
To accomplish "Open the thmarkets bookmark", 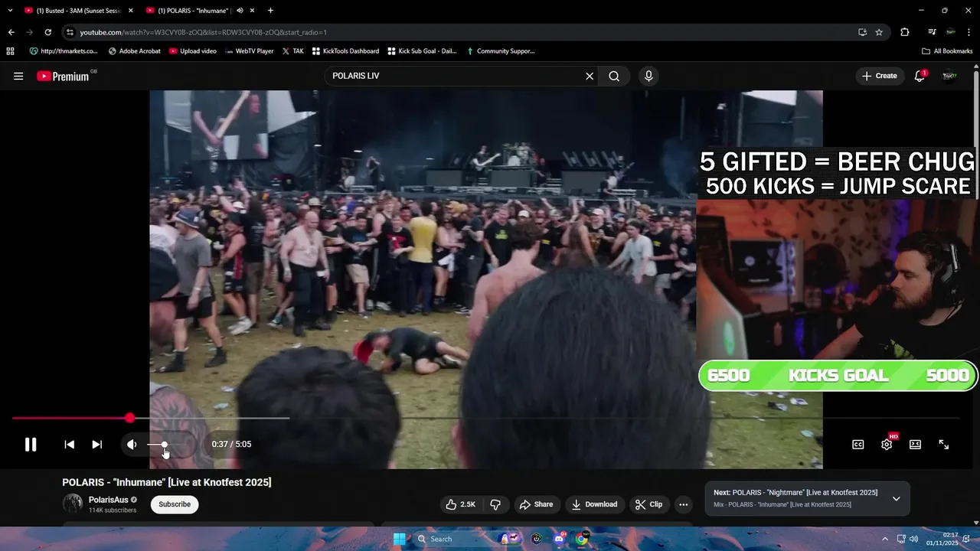I will (64, 51).
